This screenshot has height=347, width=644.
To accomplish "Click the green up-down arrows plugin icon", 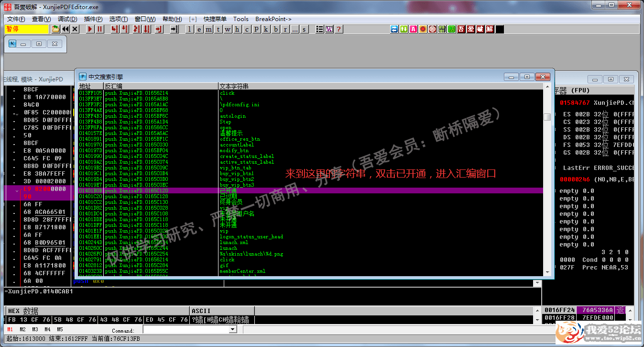I will point(404,29).
